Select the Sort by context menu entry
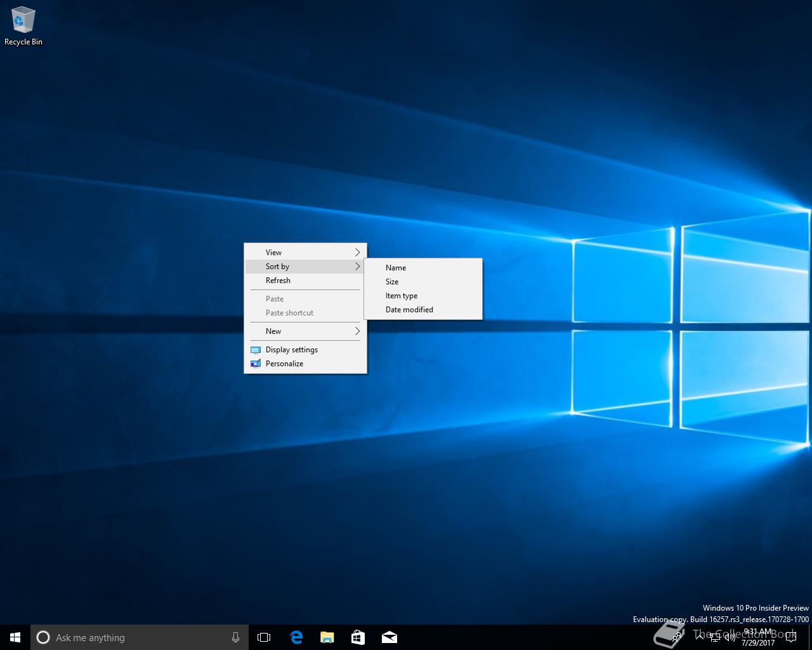 305,267
